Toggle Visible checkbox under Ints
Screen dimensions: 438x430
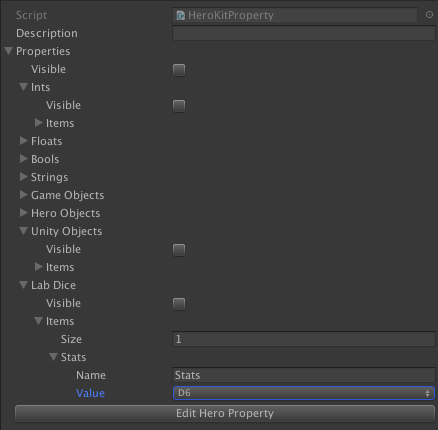179,106
